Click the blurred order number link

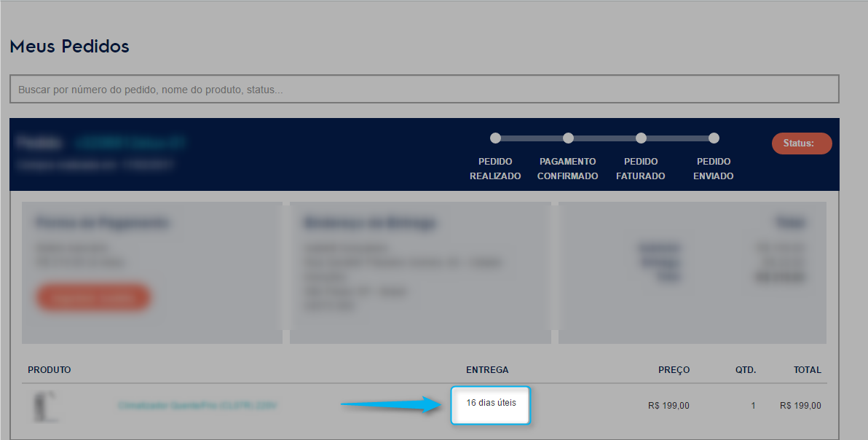(x=130, y=143)
